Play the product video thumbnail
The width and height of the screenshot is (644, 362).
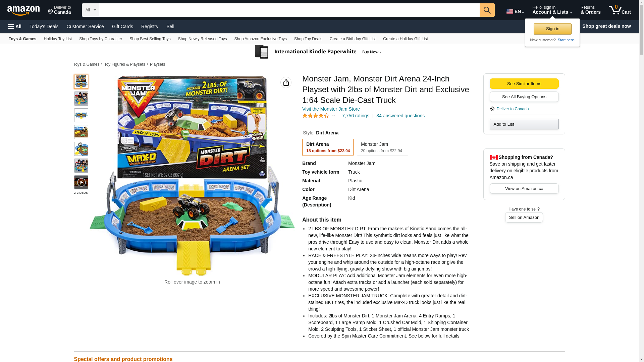81,182
